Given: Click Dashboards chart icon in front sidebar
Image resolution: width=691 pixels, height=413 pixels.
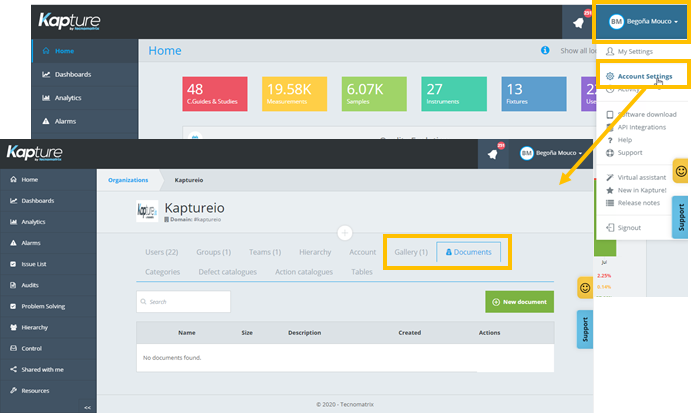Looking at the screenshot, I should [13, 201].
